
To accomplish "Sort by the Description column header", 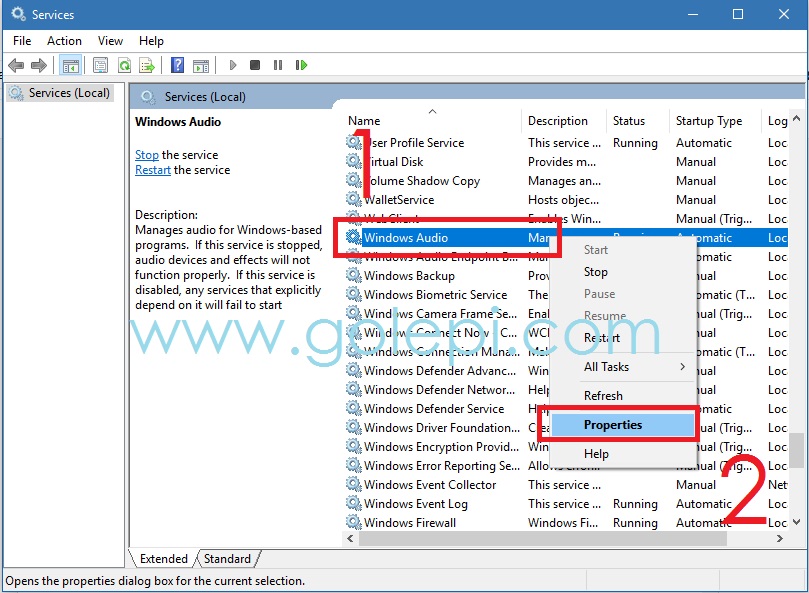I will point(564,120).
